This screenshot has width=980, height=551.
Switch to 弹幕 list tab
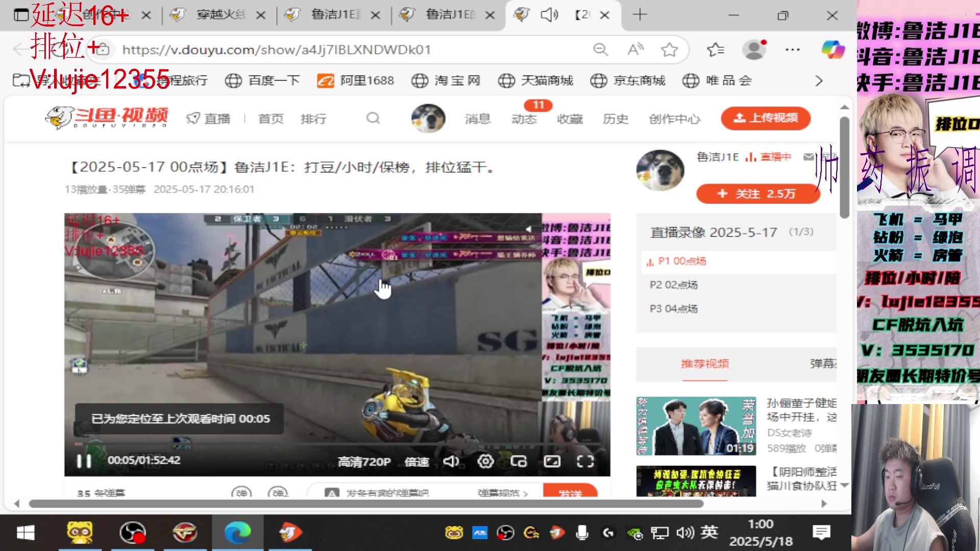point(823,364)
